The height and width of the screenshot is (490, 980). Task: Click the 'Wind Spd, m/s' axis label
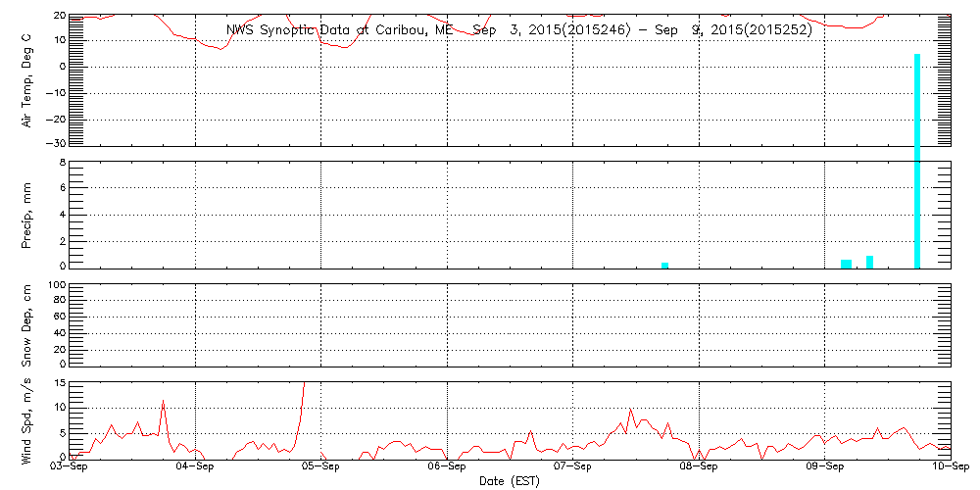(26, 421)
